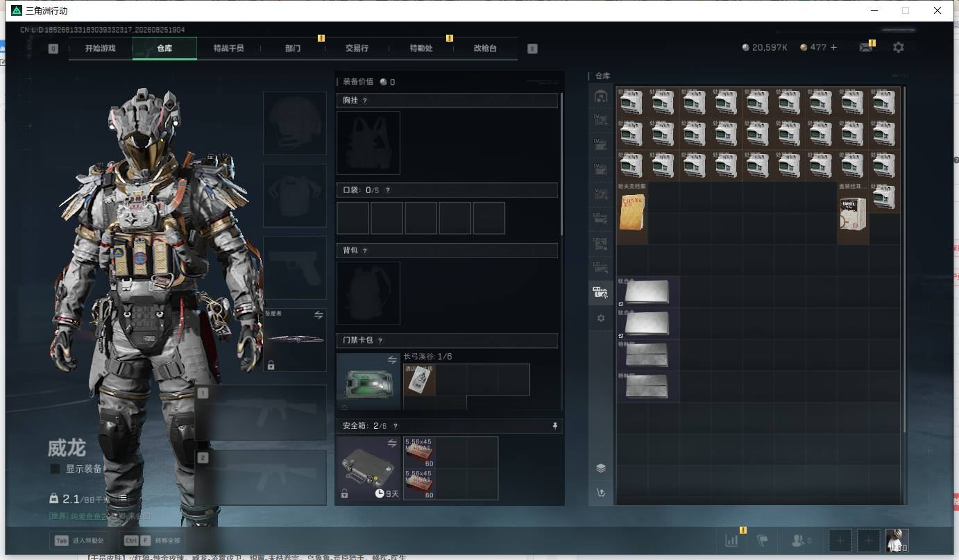
Task: Click the empty backpack slot
Action: 368,293
